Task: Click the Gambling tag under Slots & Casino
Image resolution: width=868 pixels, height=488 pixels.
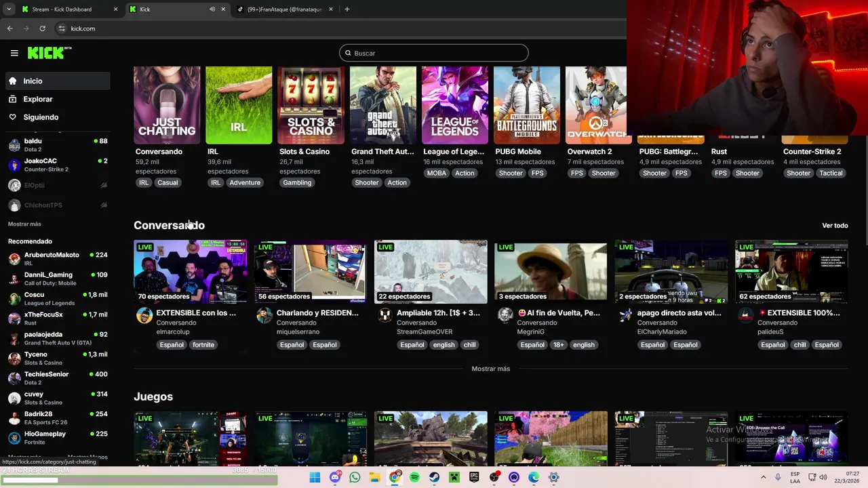Action: 297,182
